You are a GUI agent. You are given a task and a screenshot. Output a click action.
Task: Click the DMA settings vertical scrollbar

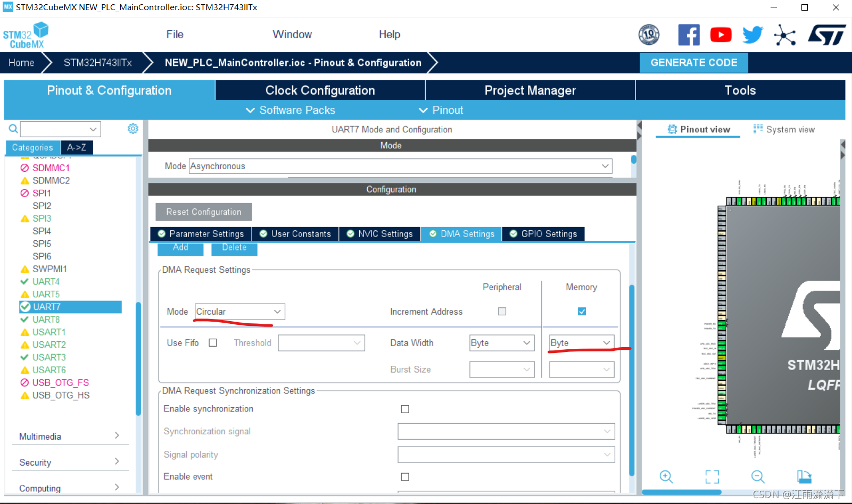coord(632,380)
